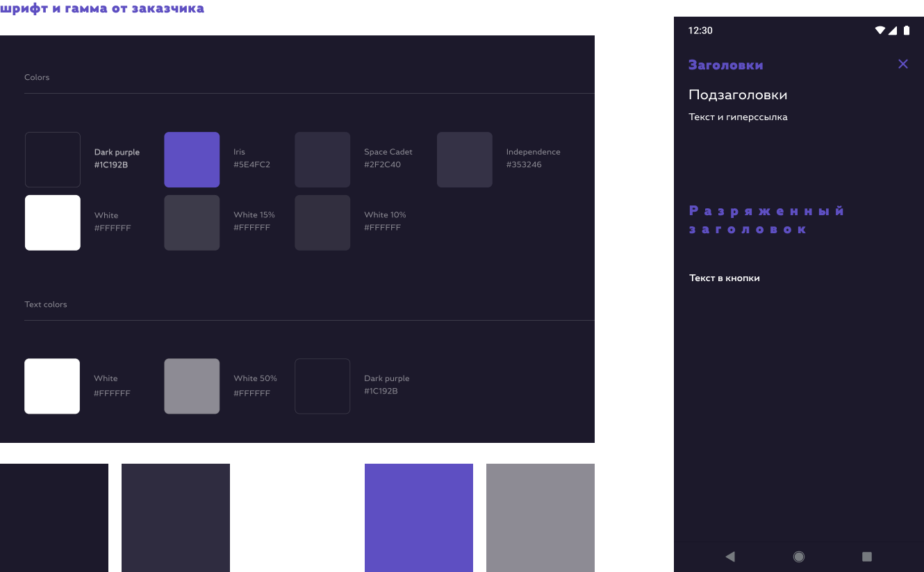Click the "шрифт и гамма от заказчика" title
Screen dimensions: 924x572
pos(102,9)
